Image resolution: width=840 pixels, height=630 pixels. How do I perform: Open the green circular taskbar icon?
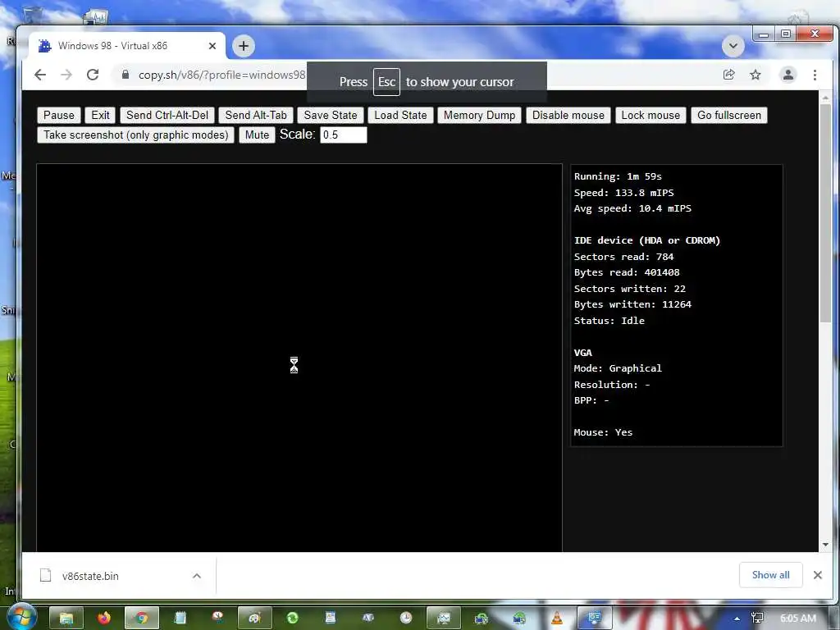tap(293, 619)
